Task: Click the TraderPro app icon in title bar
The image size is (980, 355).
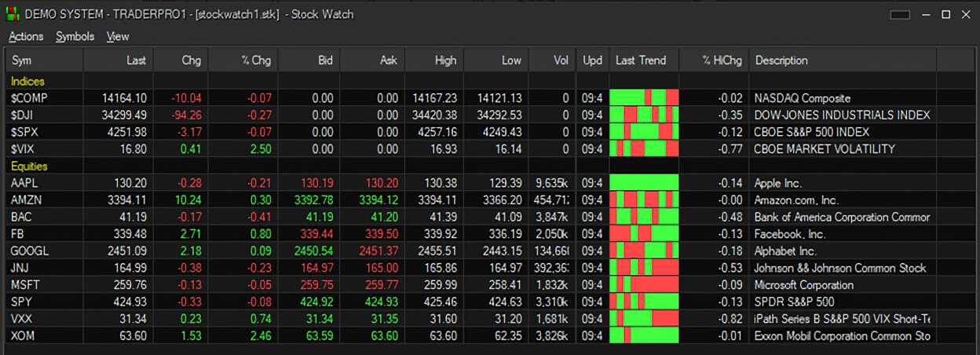Action: coord(13,14)
